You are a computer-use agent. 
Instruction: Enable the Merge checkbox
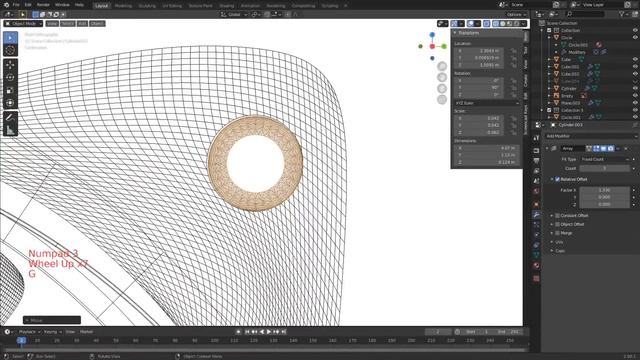(x=558, y=233)
